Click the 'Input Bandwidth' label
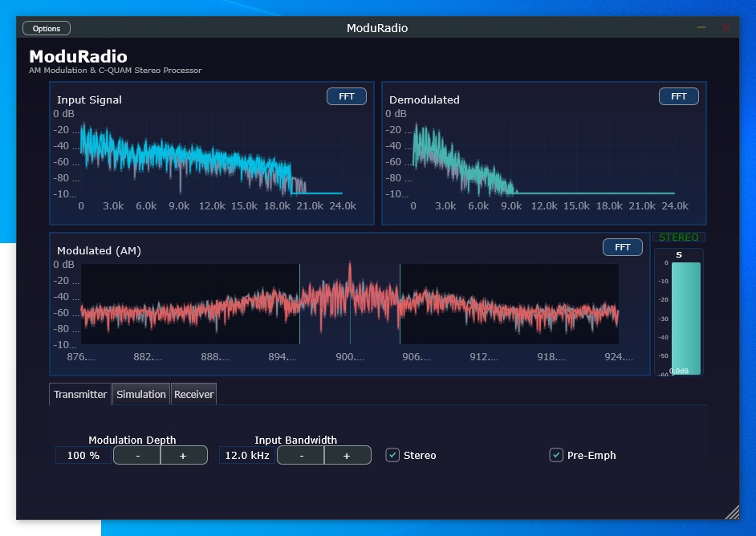Image resolution: width=756 pixels, height=536 pixels. pos(295,440)
